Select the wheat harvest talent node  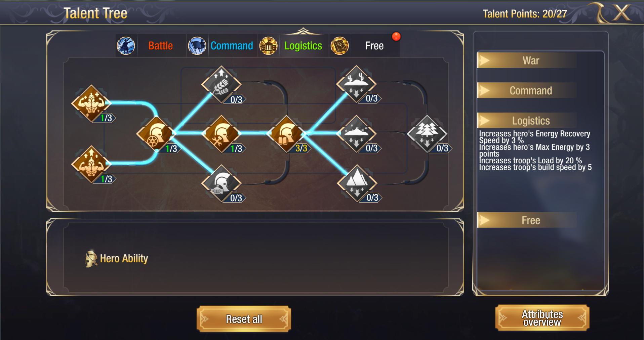click(x=222, y=84)
